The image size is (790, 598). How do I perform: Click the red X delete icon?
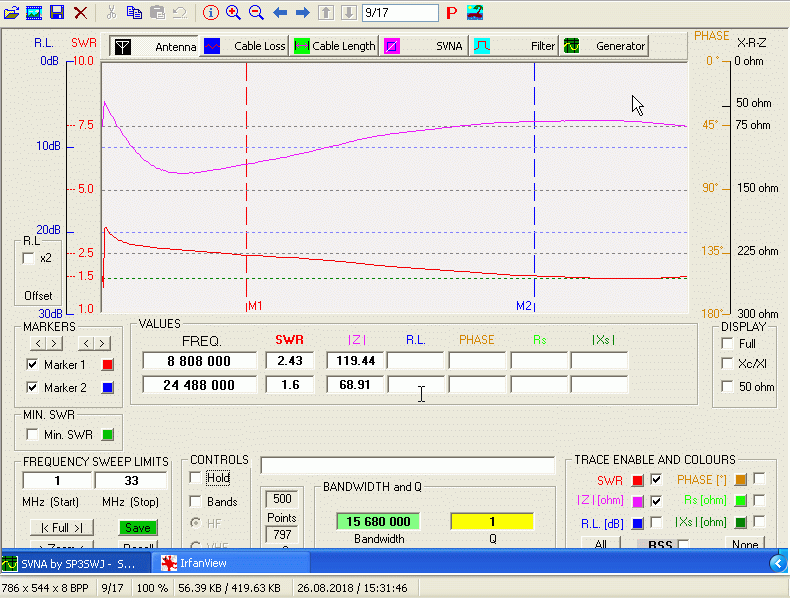(80, 13)
